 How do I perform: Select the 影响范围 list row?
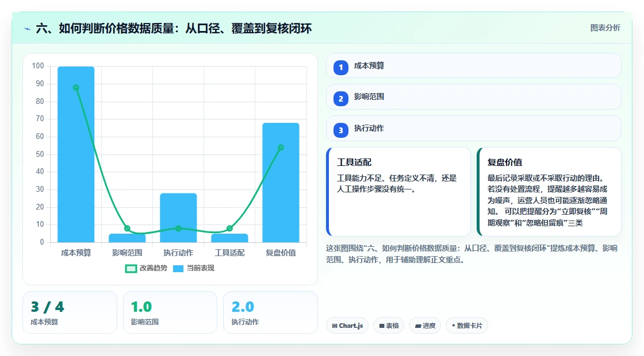(x=474, y=97)
